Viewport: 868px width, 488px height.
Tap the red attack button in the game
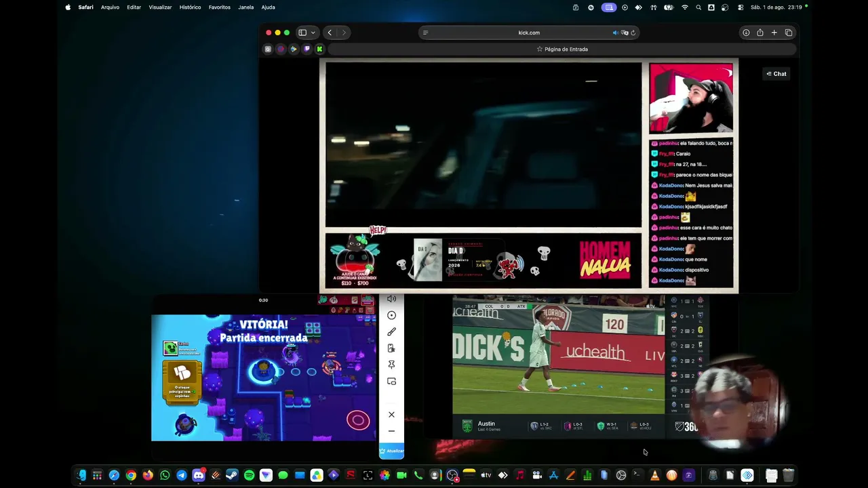tap(358, 420)
